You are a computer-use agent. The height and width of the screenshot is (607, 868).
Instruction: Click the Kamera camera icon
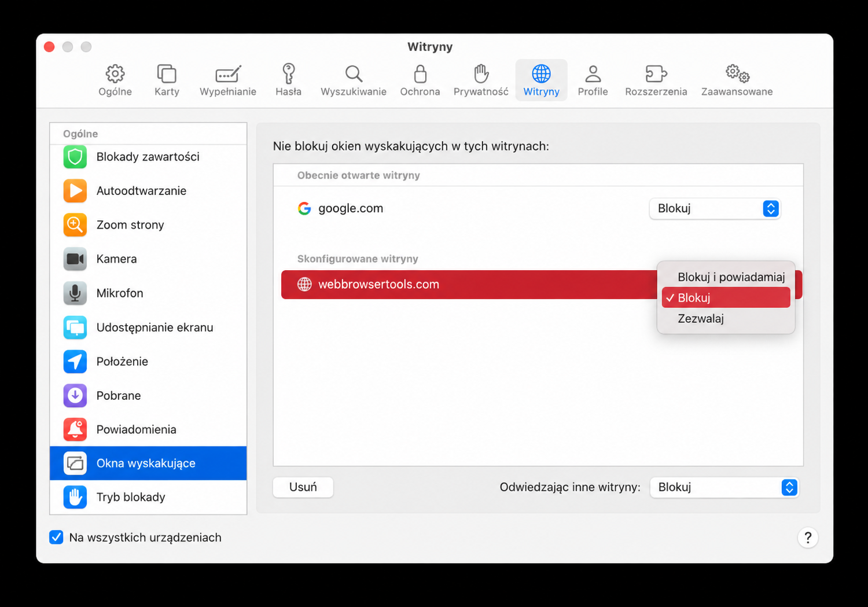[75, 259]
